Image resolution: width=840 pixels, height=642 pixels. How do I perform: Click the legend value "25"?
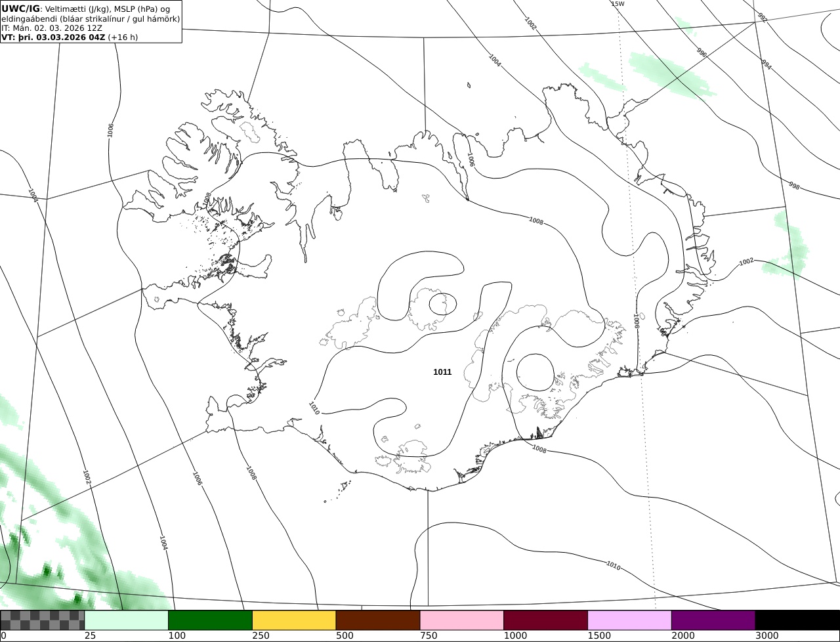[x=90, y=635]
